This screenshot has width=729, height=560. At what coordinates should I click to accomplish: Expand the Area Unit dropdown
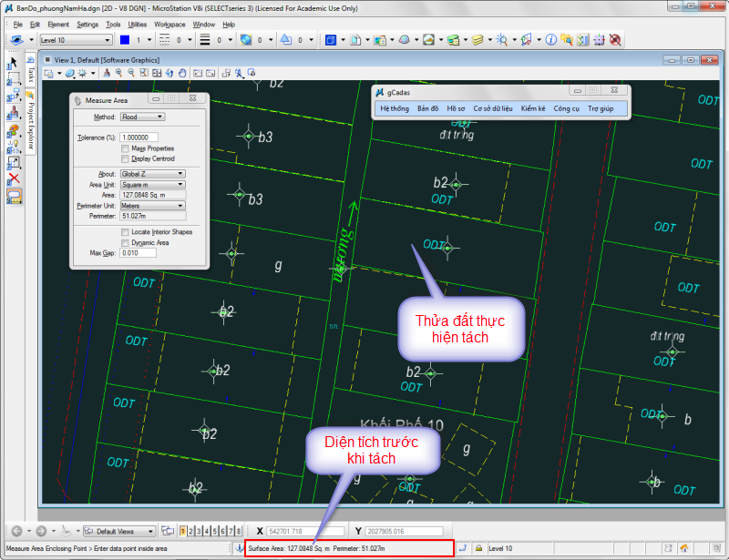152,184
